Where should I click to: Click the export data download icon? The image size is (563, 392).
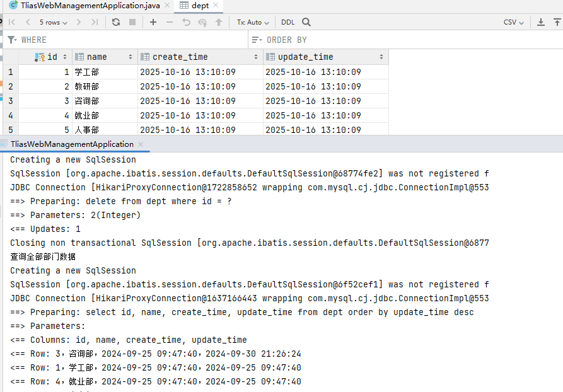(x=541, y=22)
